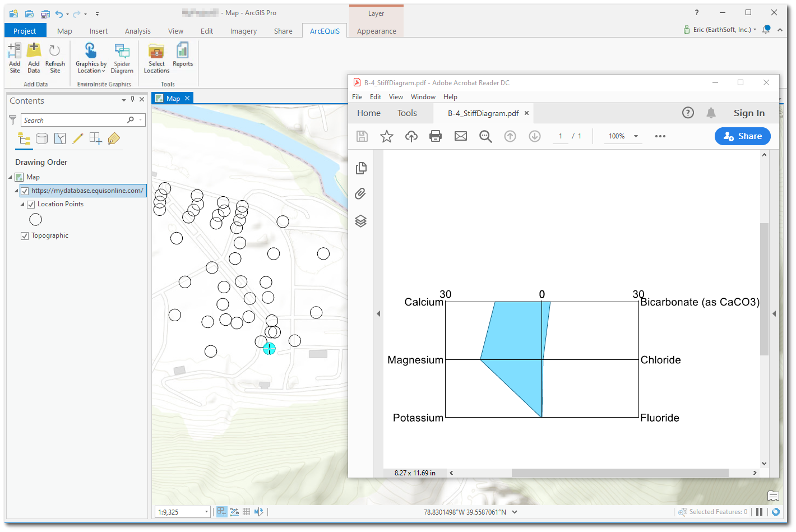Collapse the equisonline.com group layer
The width and height of the screenshot is (796, 532).
(16, 191)
